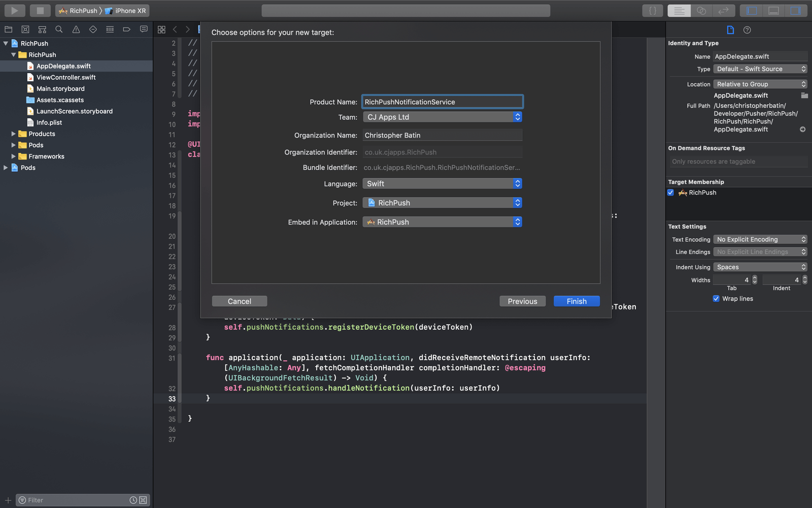
Task: Adjust the Tab width stepper
Action: tap(755, 280)
